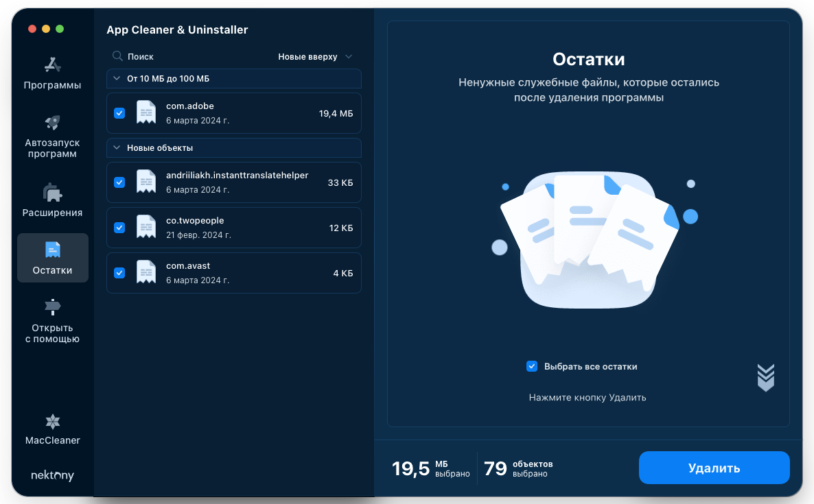The height and width of the screenshot is (504, 814).
Task: Launch MacCleaner from sidebar icon
Action: [x=53, y=421]
